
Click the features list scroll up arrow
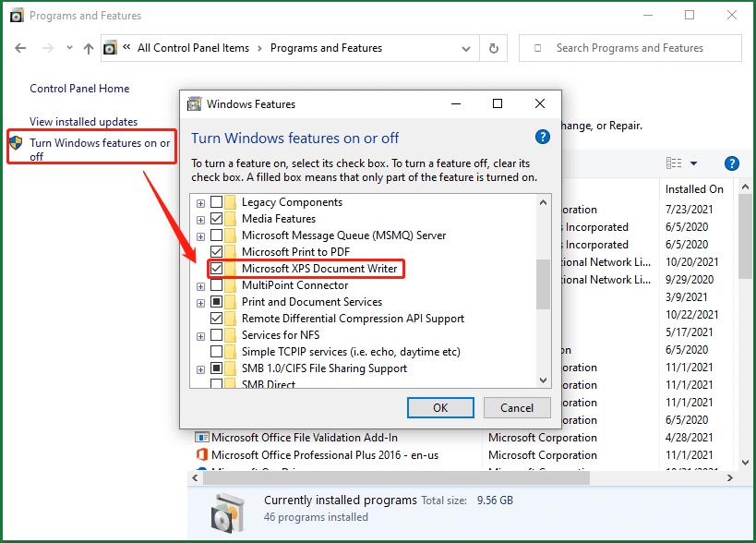coord(544,202)
